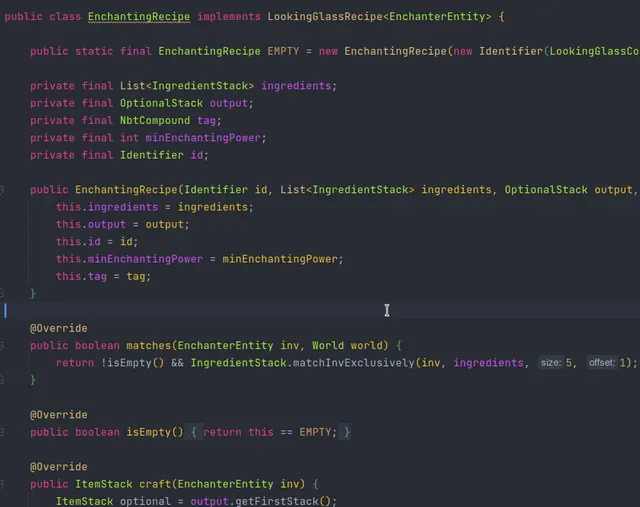Click the !isEmpty() call in the return statement

pyautogui.click(x=133, y=363)
